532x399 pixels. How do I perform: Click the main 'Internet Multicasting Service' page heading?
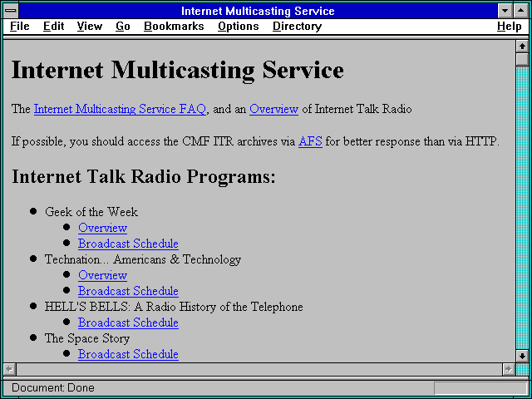tap(178, 70)
